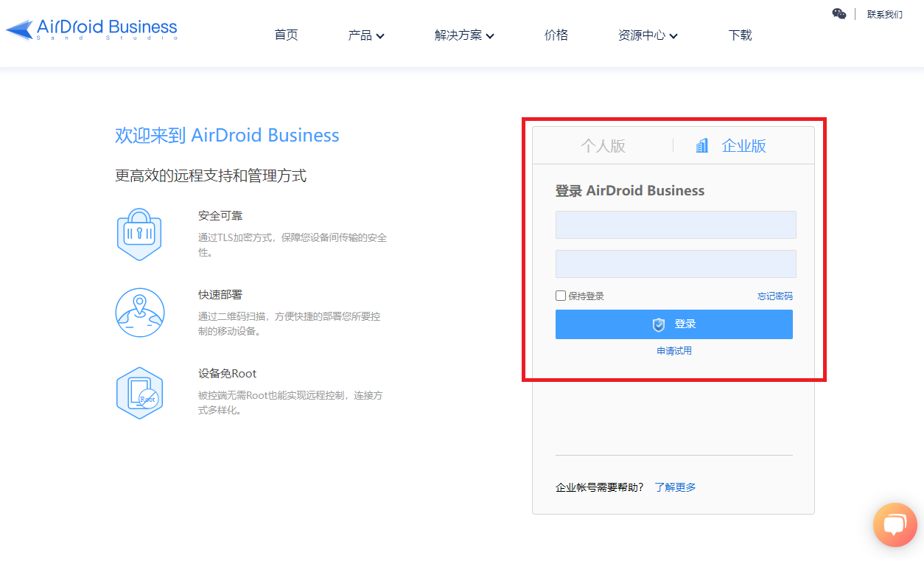Click 联系我们 in the top right
The width and height of the screenshot is (924, 564).
coord(885,14)
